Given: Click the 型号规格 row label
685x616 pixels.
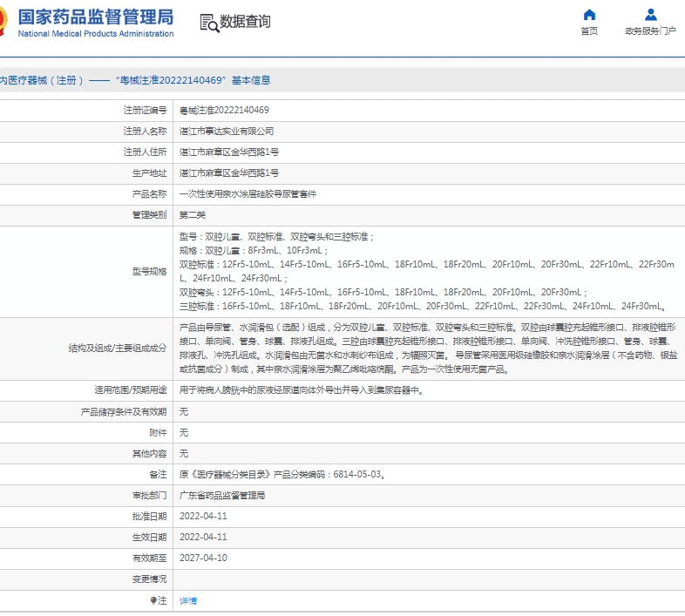Looking at the screenshot, I should [149, 272].
